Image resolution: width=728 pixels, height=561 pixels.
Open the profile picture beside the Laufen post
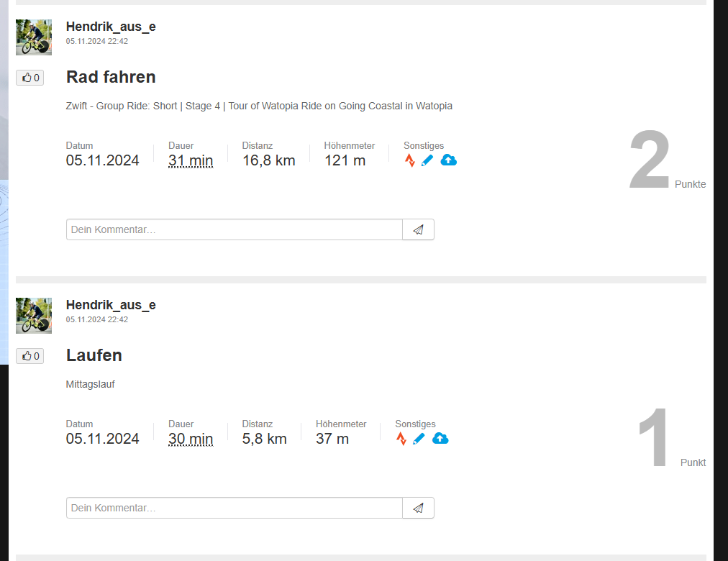pyautogui.click(x=34, y=316)
